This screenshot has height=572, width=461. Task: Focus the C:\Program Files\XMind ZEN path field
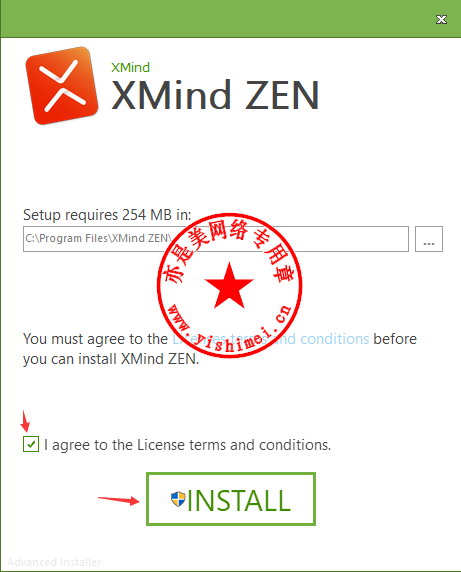point(216,239)
